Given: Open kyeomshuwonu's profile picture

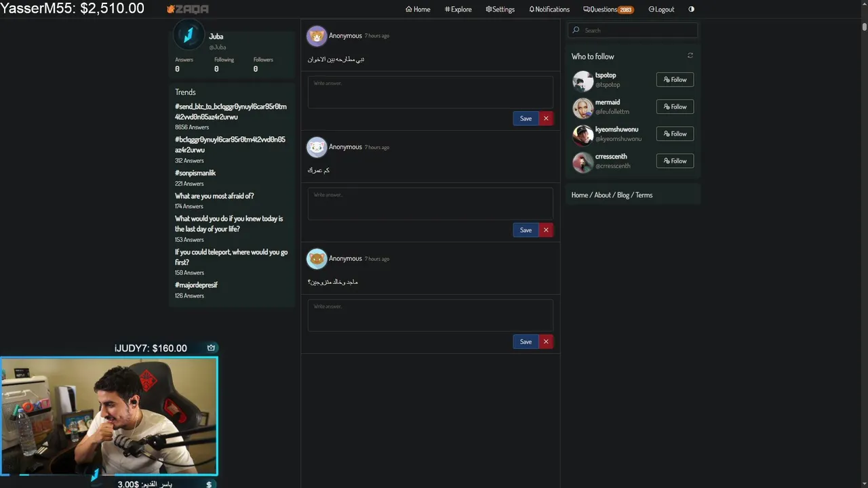Looking at the screenshot, I should (583, 135).
